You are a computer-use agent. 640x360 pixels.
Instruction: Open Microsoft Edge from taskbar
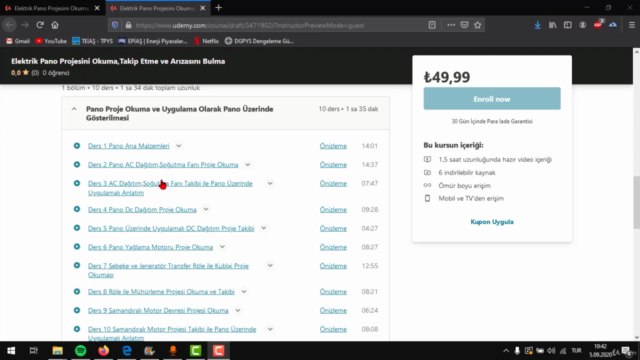click(x=127, y=351)
